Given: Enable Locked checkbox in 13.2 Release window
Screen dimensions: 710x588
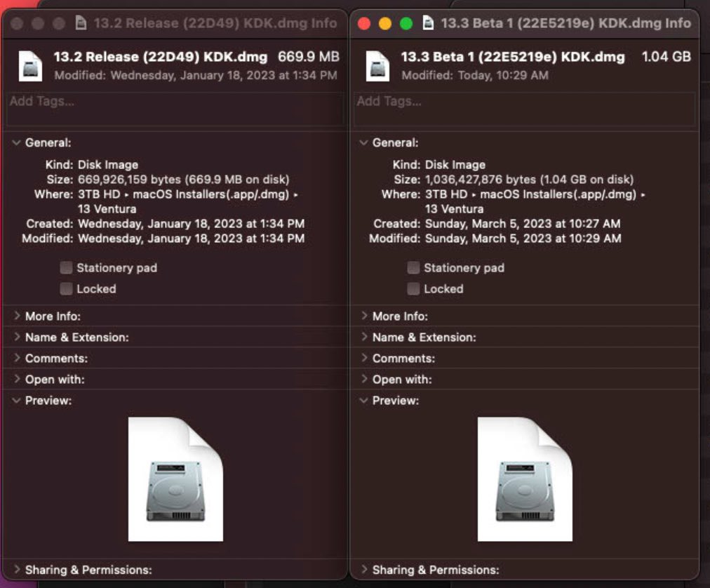Looking at the screenshot, I should tap(66, 288).
